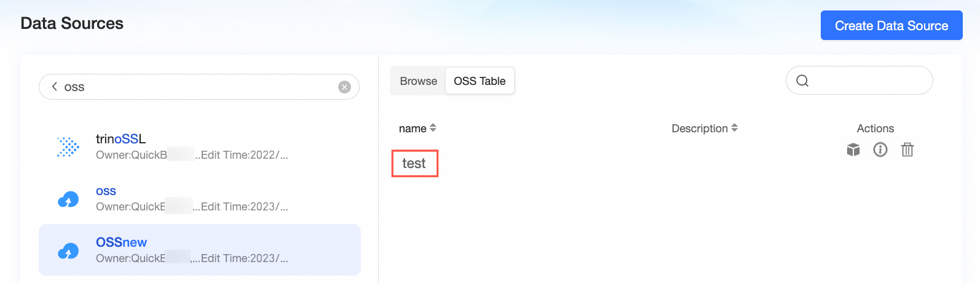Select the oss data source entry
Image resolution: width=980 pixels, height=283 pixels.
(199, 199)
